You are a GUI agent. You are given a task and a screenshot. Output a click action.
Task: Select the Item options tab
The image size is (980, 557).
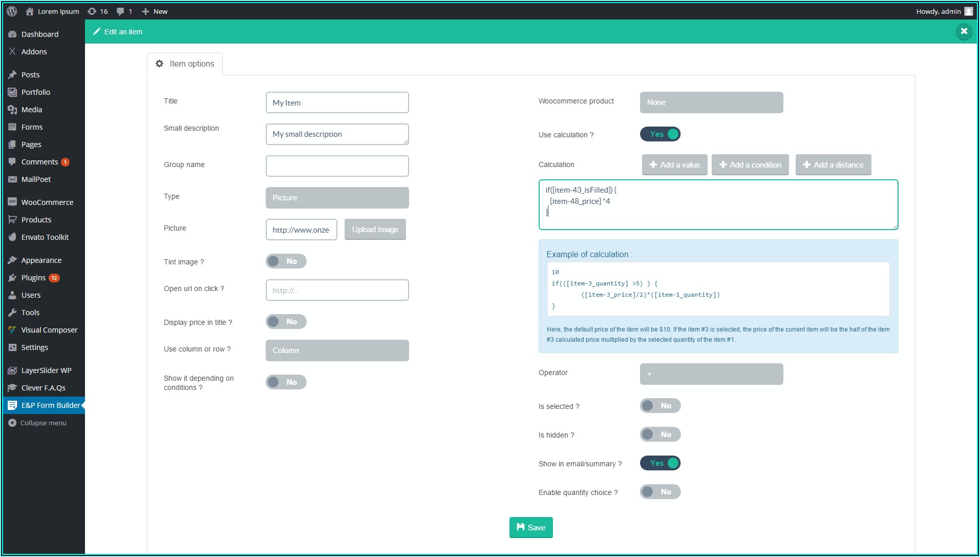(x=185, y=64)
